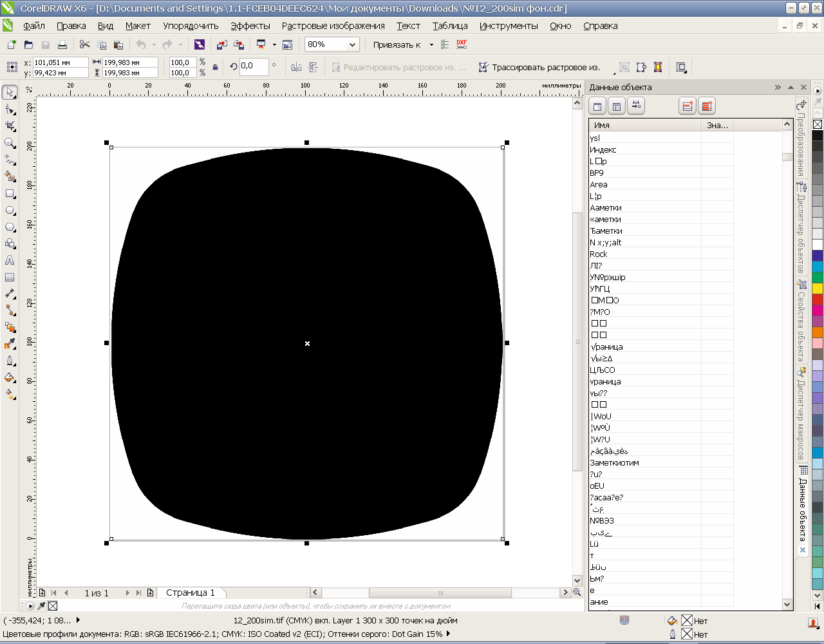Select the Zoom tool magnifier
The image size is (824, 644).
point(10,143)
